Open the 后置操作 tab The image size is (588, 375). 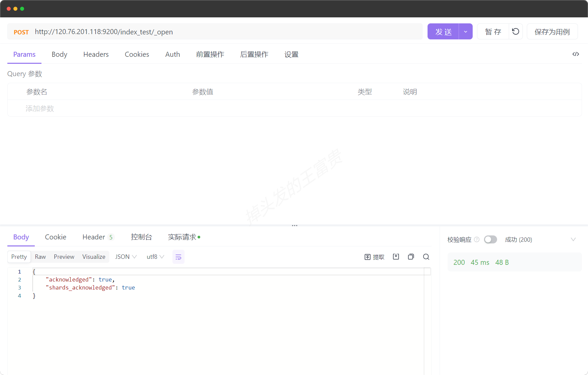254,54
